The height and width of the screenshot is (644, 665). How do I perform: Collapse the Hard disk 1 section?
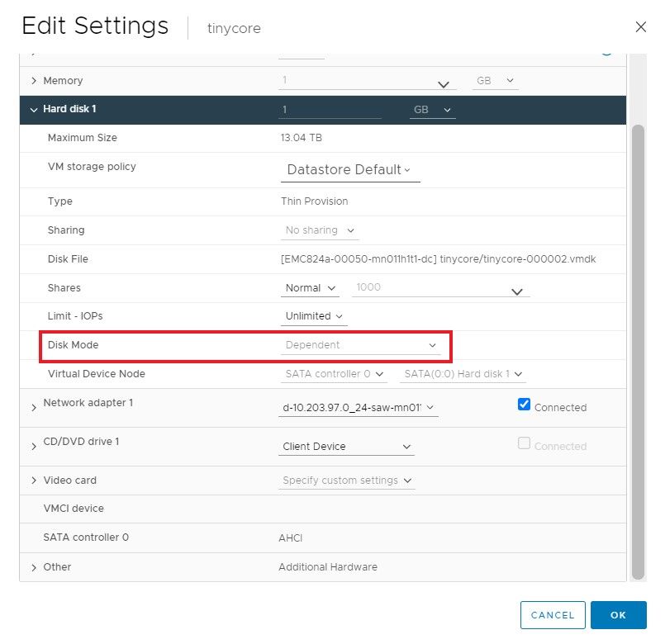point(34,110)
